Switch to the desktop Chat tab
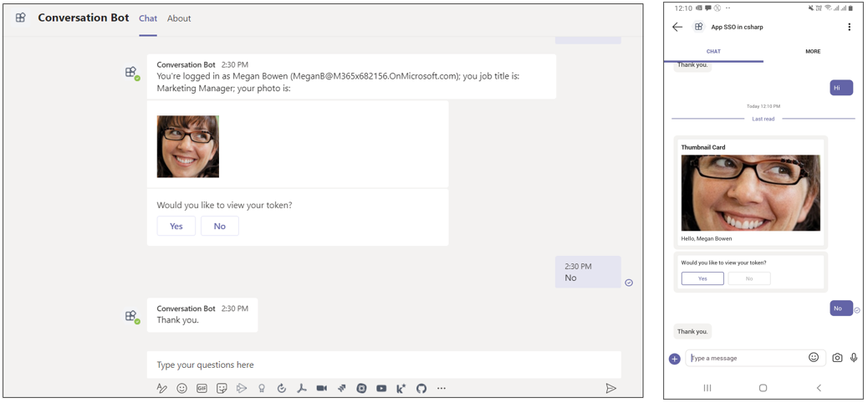Viewport: 868px width, 403px height. click(148, 18)
